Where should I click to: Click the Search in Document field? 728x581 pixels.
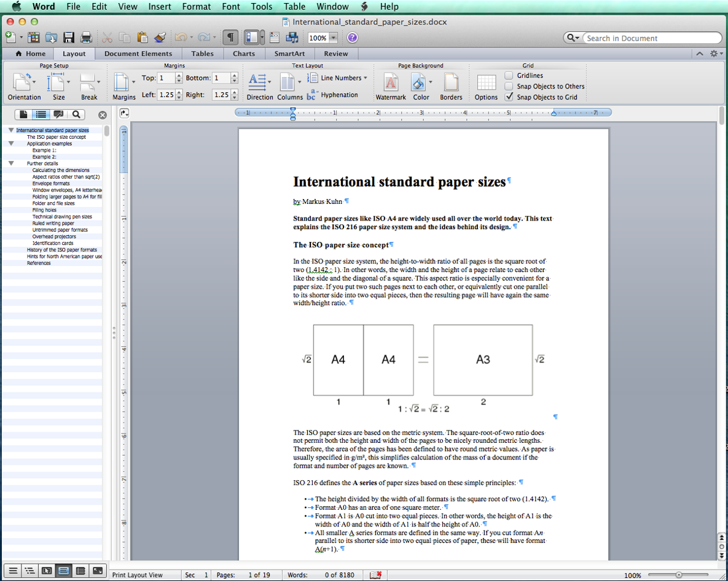tap(651, 38)
